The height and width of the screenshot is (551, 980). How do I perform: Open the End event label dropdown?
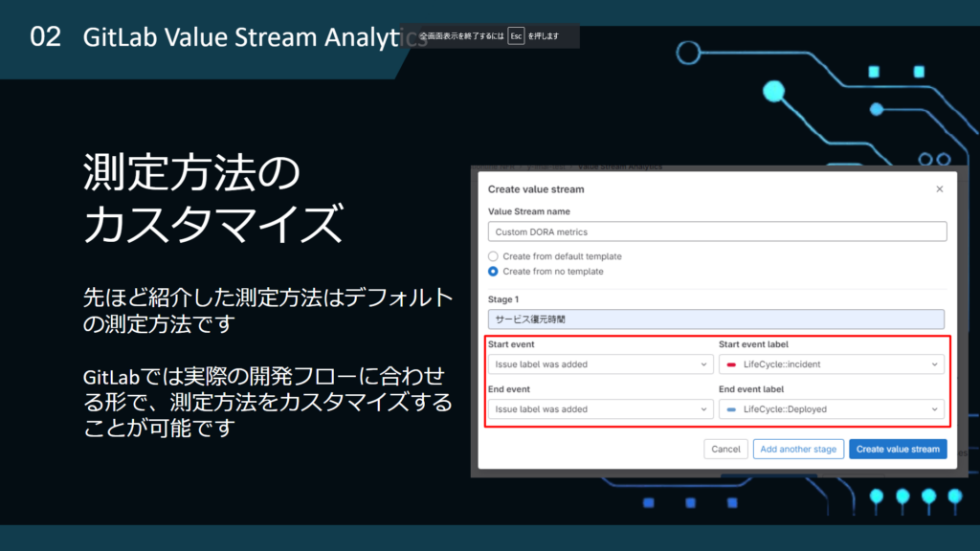click(x=832, y=409)
